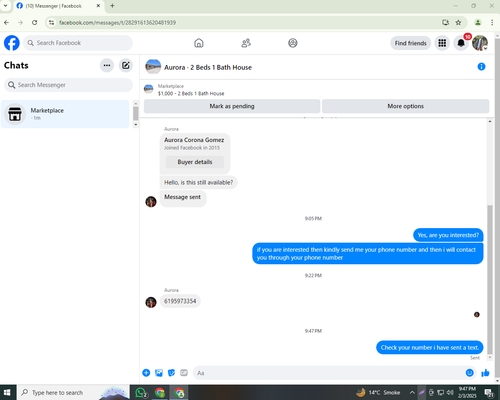Open the volume control in system tray

tap(450, 392)
